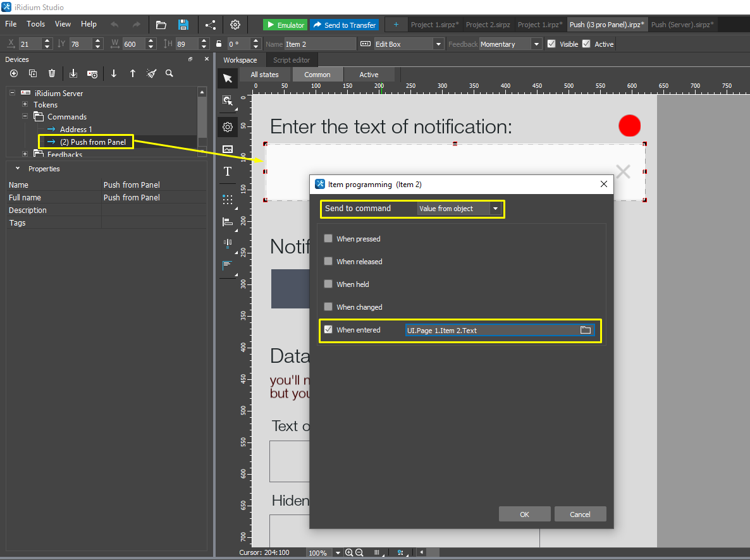The image size is (750, 560).
Task: Click the gear settings icon in top toolbar
Action: pos(235,25)
